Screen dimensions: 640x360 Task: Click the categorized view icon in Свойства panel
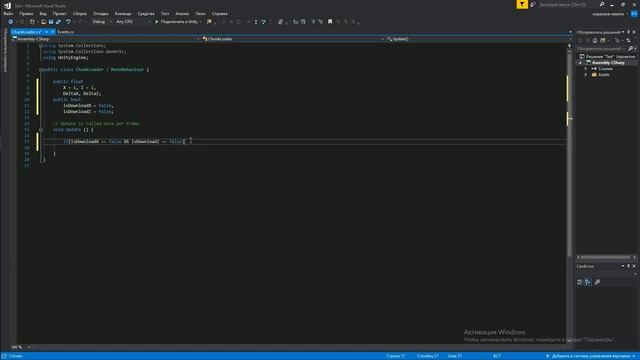click(x=580, y=282)
